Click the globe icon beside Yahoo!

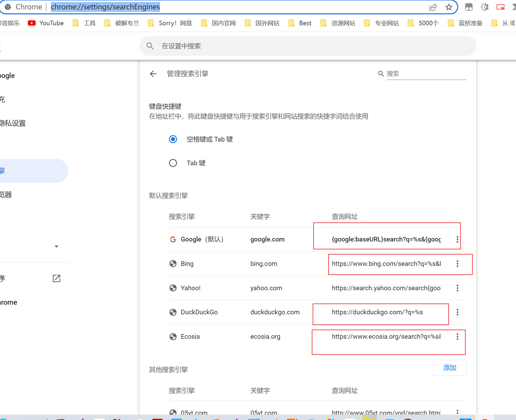click(173, 288)
